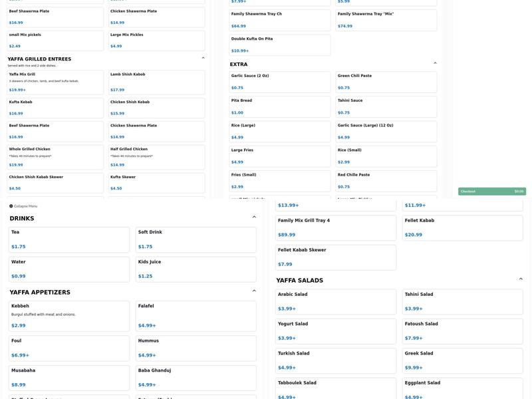Select the Yaffa Mix Grill item

pos(56,82)
